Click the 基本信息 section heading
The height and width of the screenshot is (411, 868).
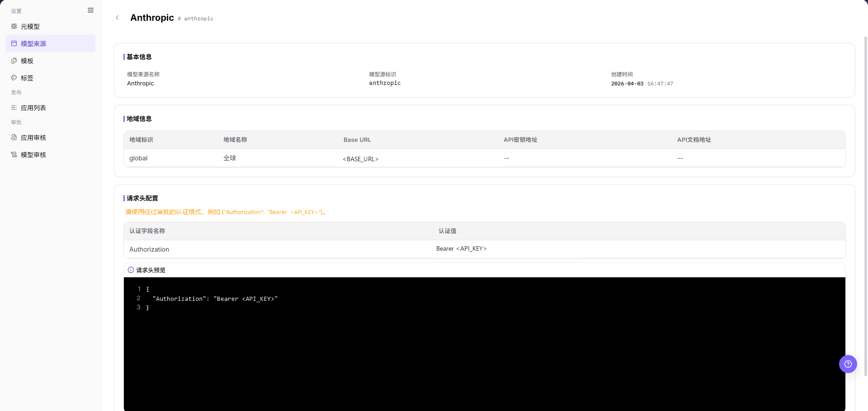(139, 57)
